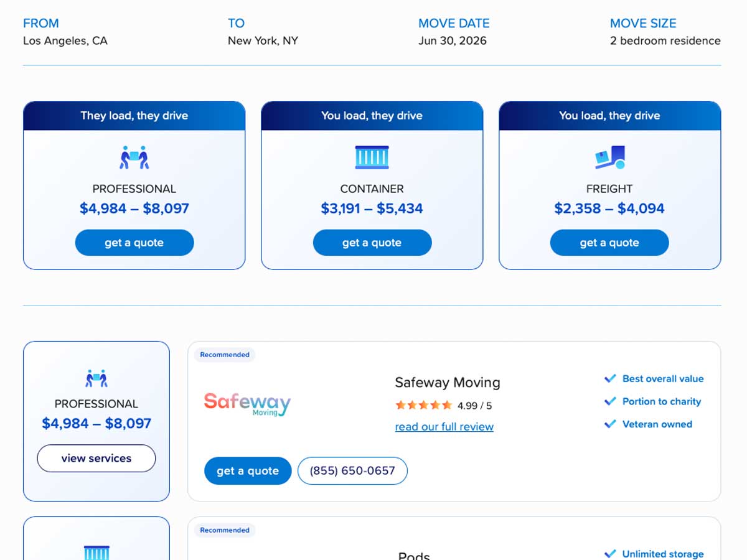Click the They load, they drive header
The image size is (747, 560).
pos(134,116)
